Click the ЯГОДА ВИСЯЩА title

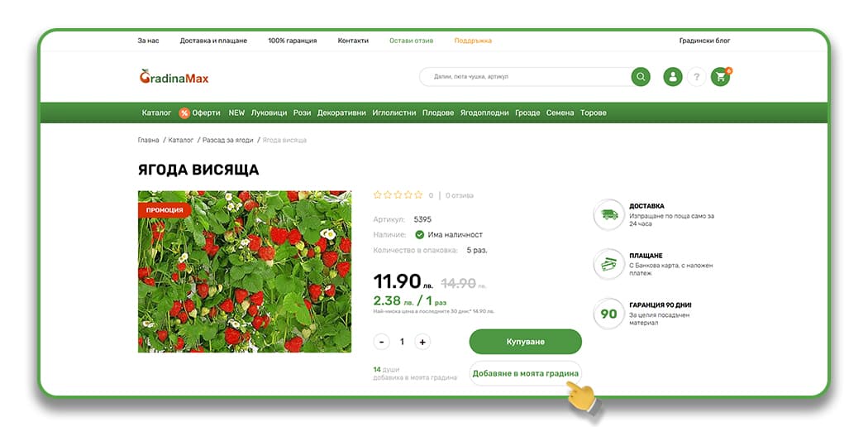[x=198, y=170]
